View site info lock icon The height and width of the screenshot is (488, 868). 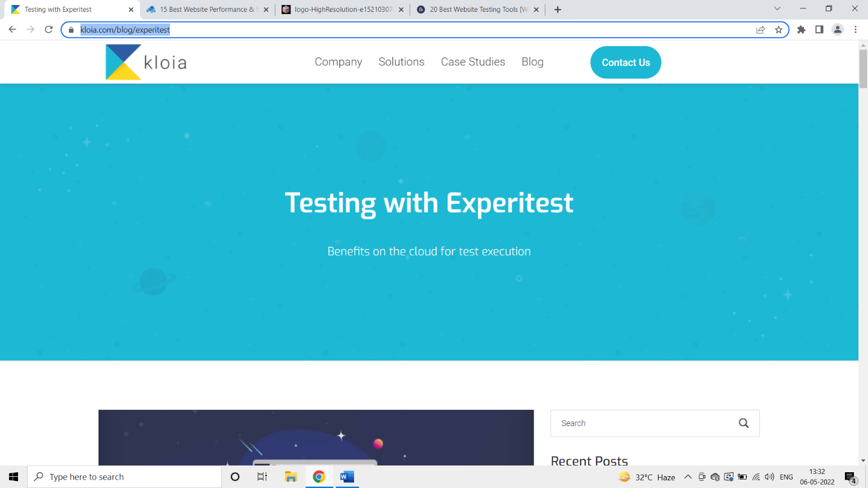[x=71, y=30]
